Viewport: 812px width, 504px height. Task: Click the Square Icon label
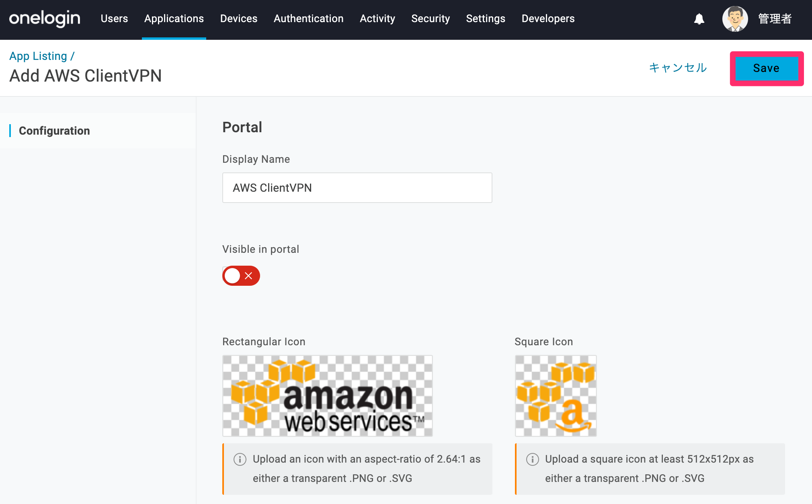click(544, 342)
